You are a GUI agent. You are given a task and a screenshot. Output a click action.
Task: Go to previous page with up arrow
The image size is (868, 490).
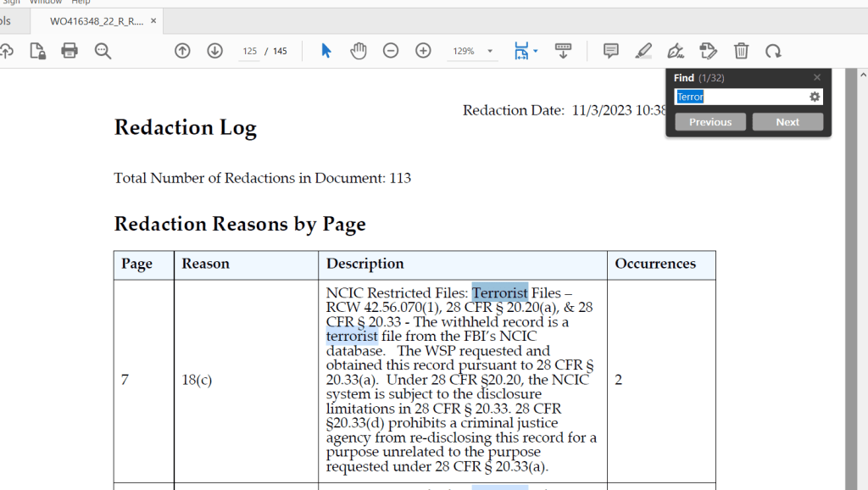pos(182,51)
